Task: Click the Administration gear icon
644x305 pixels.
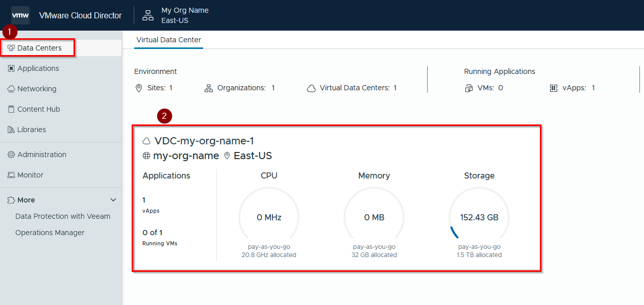Action: [x=11, y=155]
